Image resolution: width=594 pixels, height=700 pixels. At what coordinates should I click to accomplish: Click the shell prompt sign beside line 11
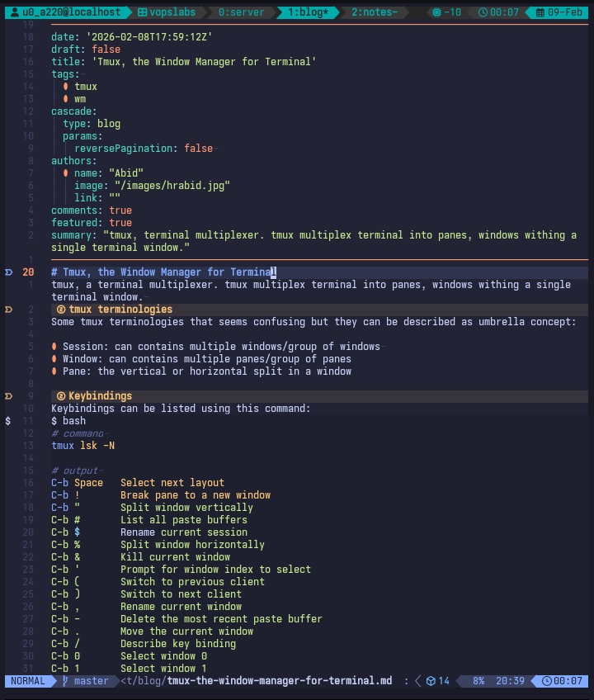tap(8, 421)
